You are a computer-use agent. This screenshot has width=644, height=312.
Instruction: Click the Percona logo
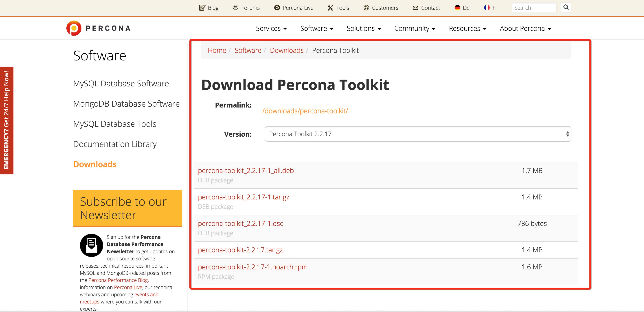(98, 28)
